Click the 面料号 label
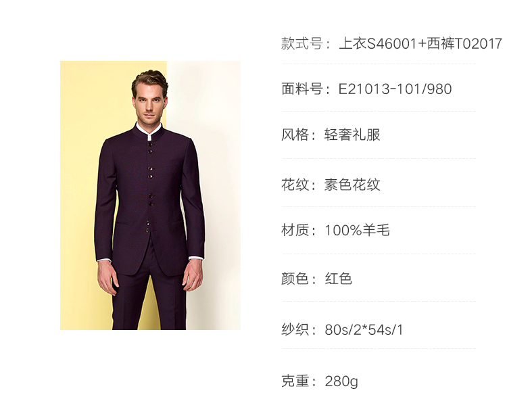507x420 pixels. tap(302, 89)
